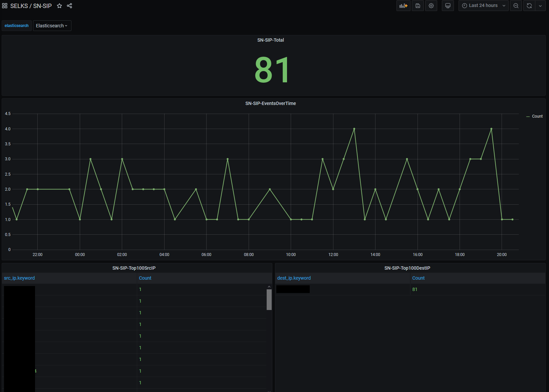This screenshot has width=549, height=392.
Task: Click the source IP table scrollbar thumb
Action: coord(269,300)
